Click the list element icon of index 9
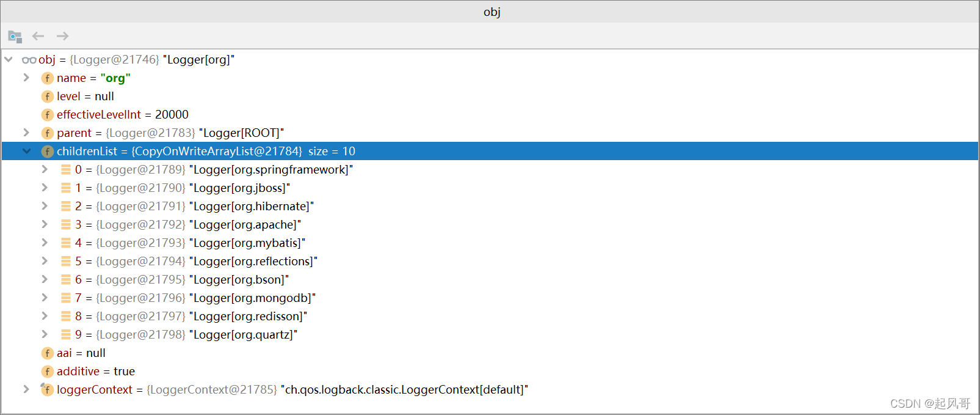980x415 pixels. point(65,334)
